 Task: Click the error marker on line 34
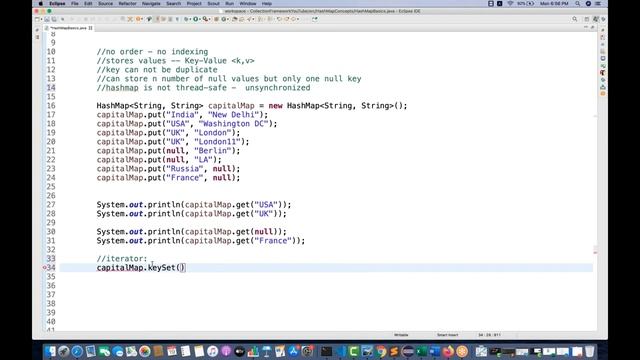pos(44,268)
